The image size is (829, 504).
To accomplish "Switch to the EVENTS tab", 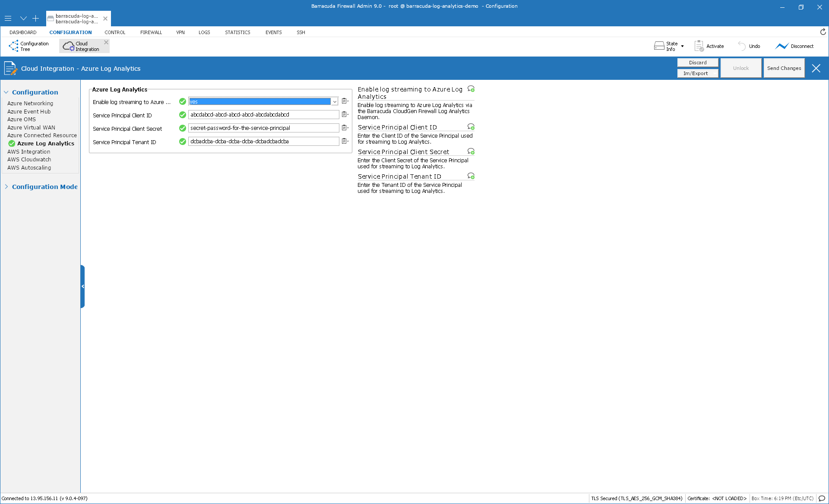I will (x=274, y=32).
